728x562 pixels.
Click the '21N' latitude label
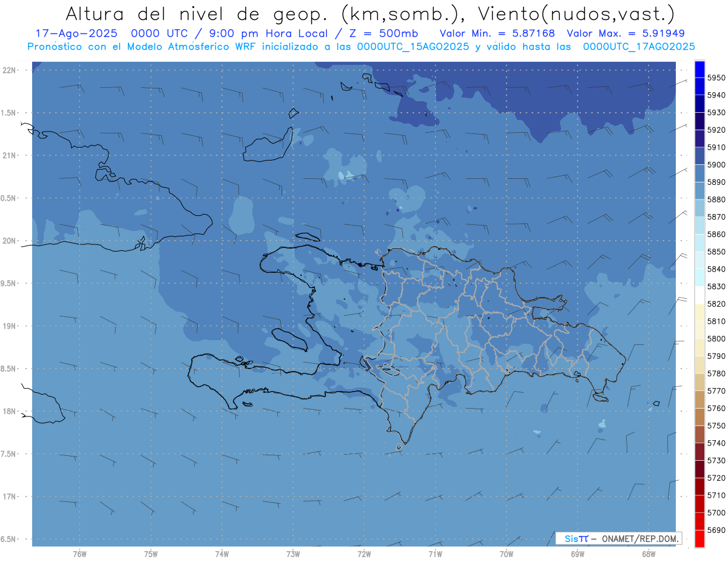pos(9,156)
